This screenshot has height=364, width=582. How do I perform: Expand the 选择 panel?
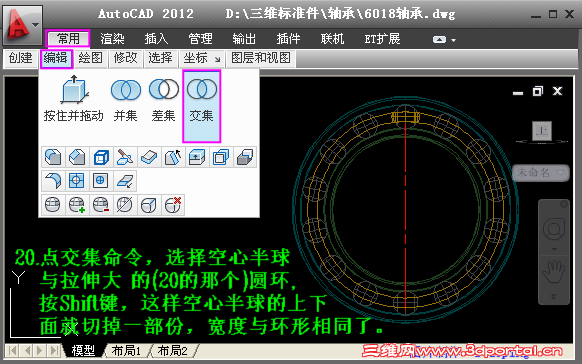coord(160,58)
